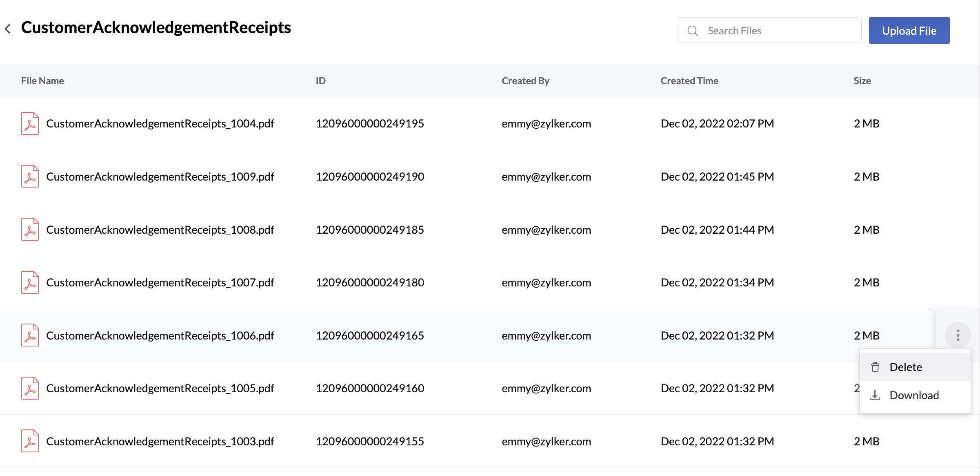Select Download from the context menu
Viewport: 980px width, 476px height.
(x=914, y=395)
